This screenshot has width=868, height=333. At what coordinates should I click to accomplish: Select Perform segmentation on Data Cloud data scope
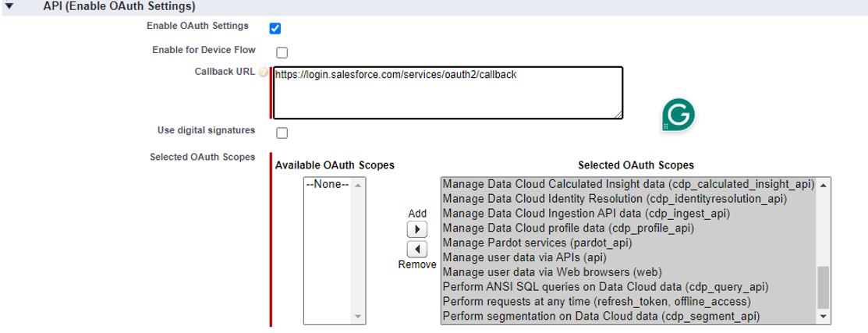point(629,317)
